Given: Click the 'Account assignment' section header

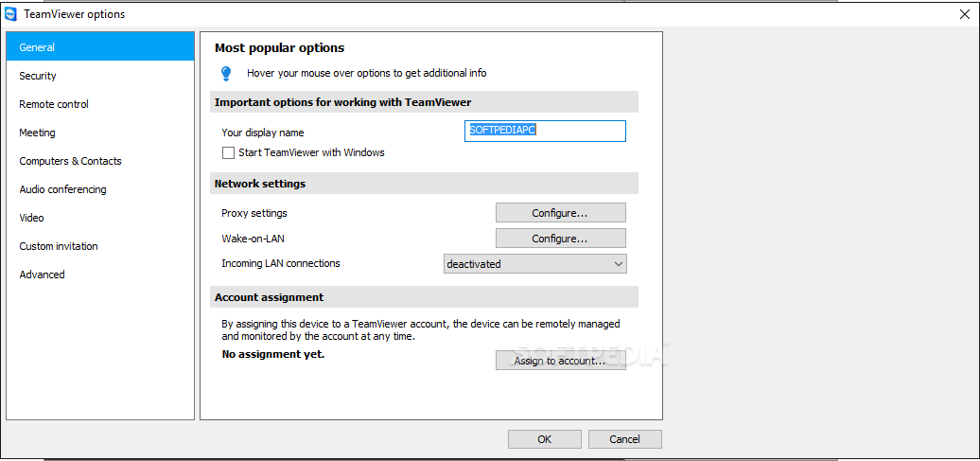Looking at the screenshot, I should 425,297.
